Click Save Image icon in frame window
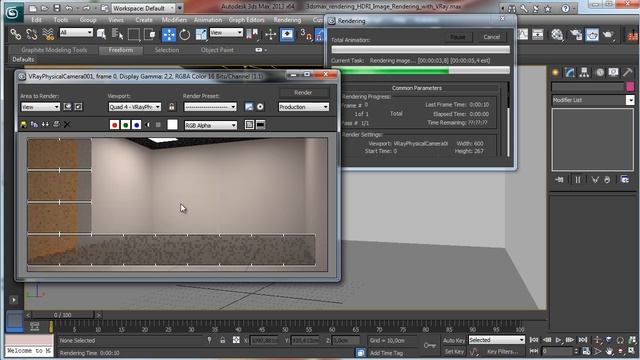This screenshot has width=640, height=360. 23,124
